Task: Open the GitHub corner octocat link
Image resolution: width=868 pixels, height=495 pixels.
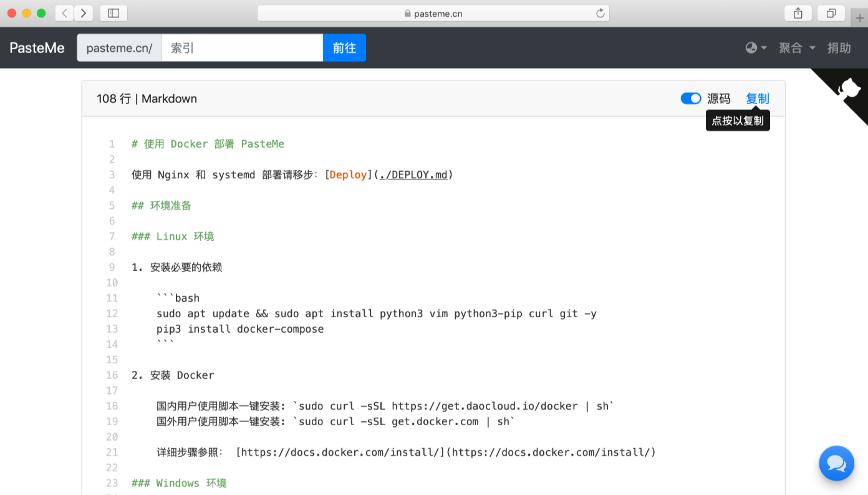Action: coord(849,88)
